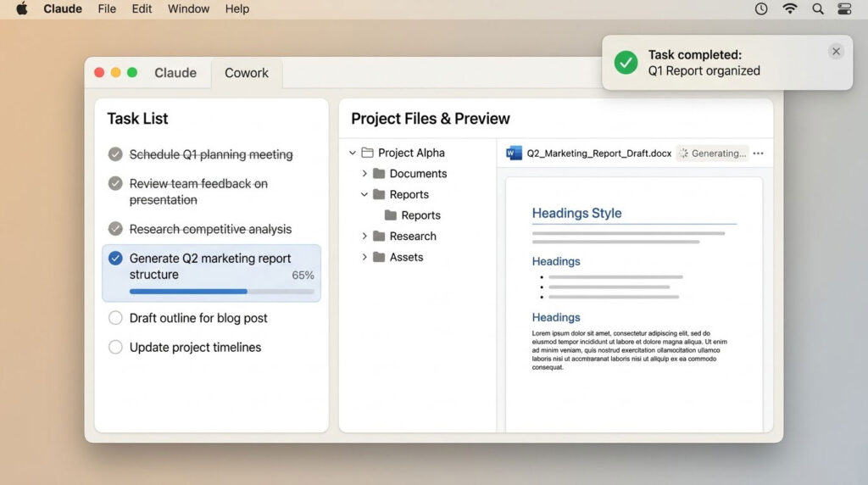Click the green checkmark notification icon

coord(626,63)
